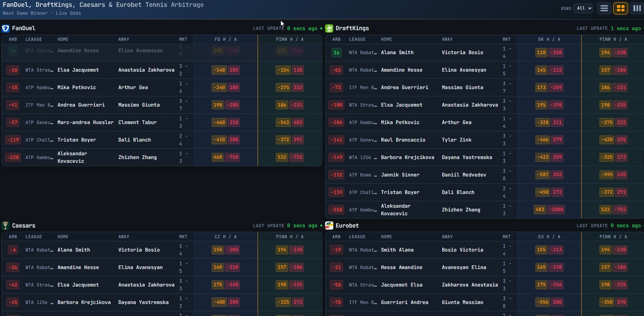The height and width of the screenshot is (316, 644).
Task: Click the CZ H / A column header
Action: 226,237
